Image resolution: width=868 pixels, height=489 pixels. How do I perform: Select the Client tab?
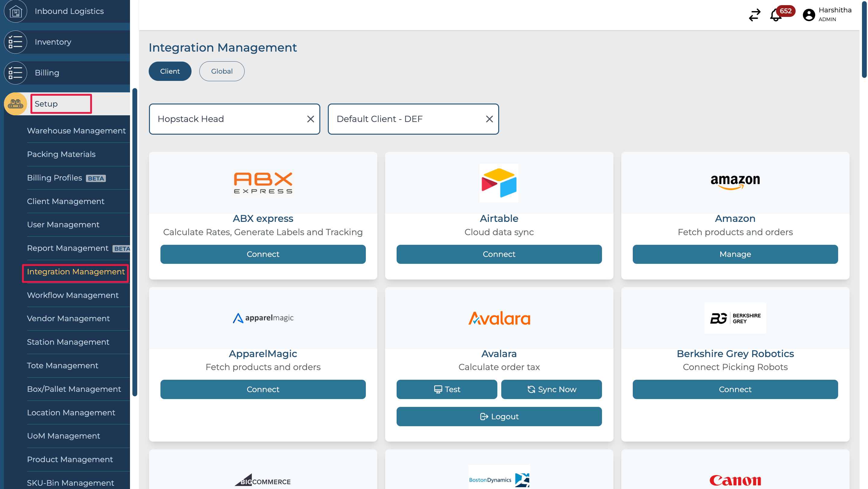pyautogui.click(x=170, y=71)
